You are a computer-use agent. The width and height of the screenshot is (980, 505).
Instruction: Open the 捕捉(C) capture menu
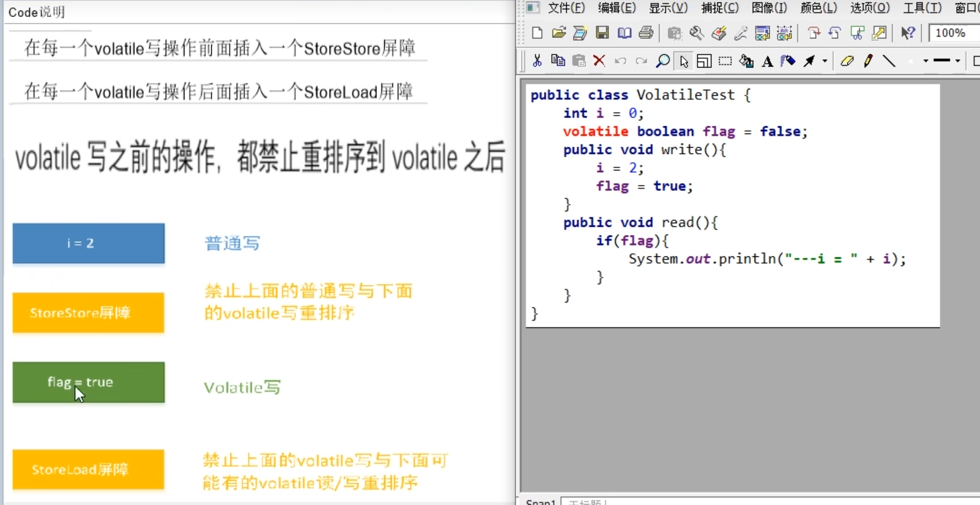(x=719, y=8)
